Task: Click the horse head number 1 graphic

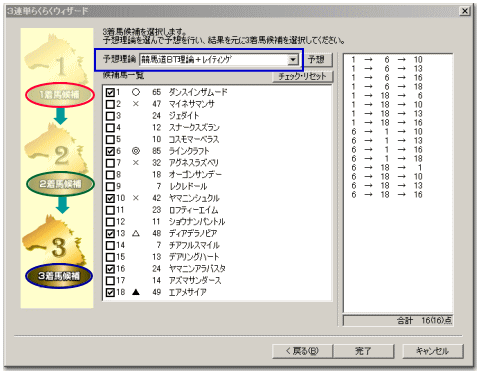Action: (55, 58)
